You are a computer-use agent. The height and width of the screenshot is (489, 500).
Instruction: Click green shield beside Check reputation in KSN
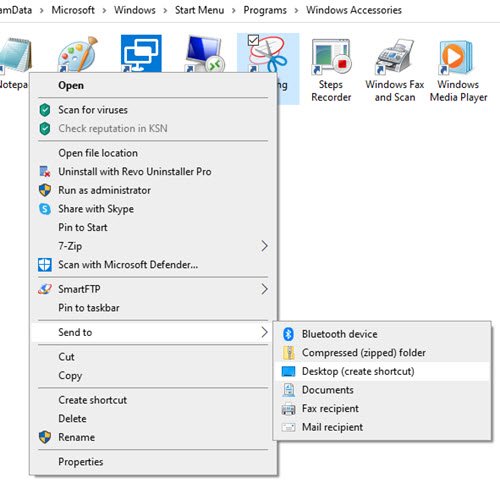pyautogui.click(x=45, y=129)
